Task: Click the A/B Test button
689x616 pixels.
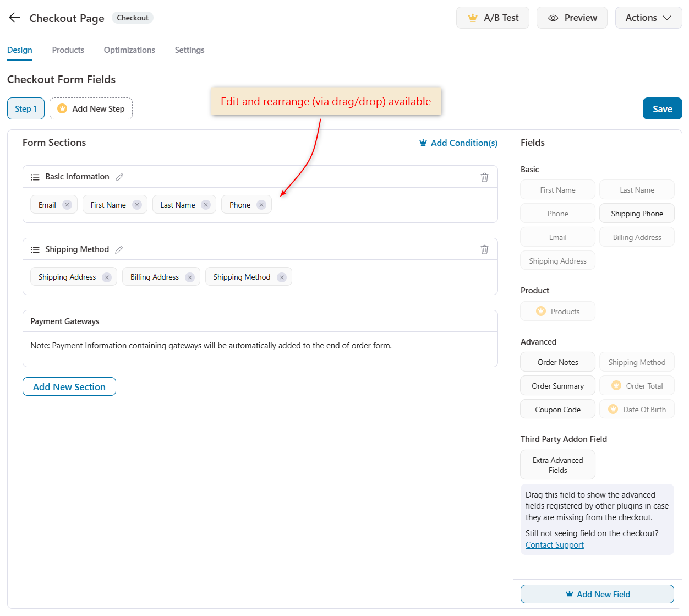Action: pyautogui.click(x=493, y=18)
